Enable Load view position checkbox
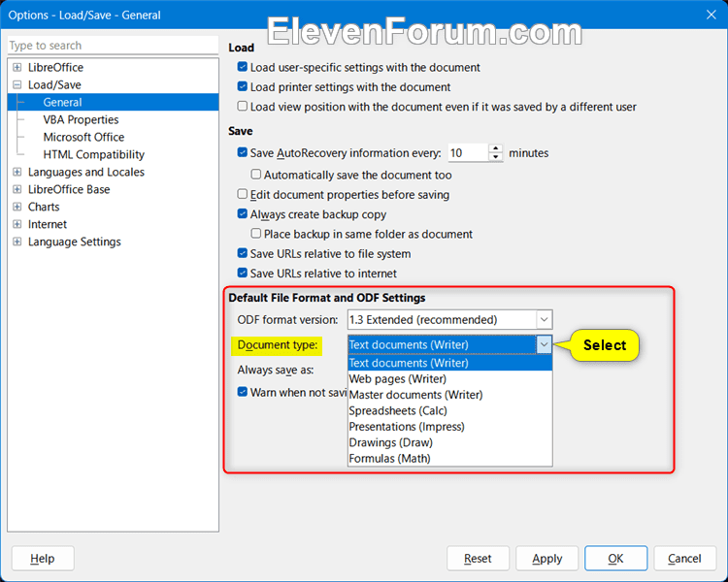Screen dimensions: 728x582 (x=243, y=107)
